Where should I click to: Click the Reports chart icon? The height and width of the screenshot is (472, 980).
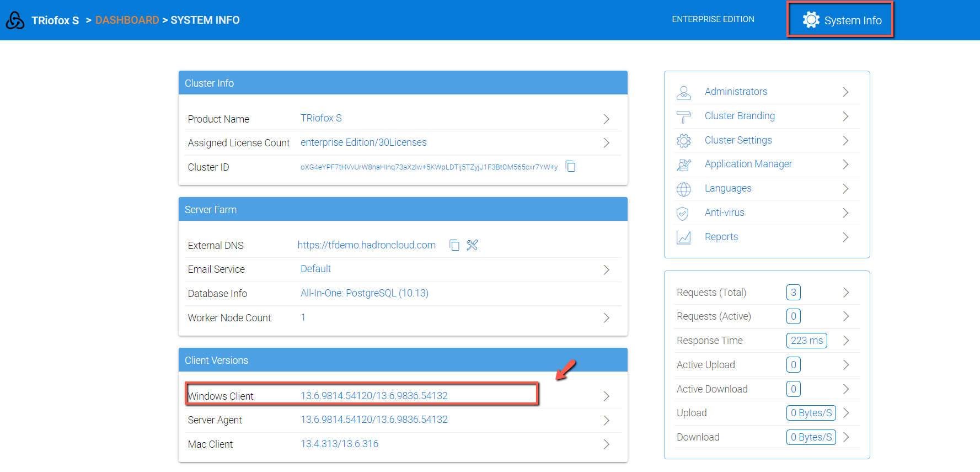684,237
